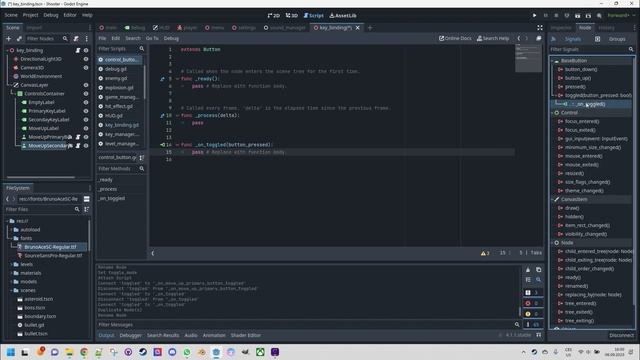The image size is (640, 360).
Task: Collapse Control signals group
Action: coord(552,113)
